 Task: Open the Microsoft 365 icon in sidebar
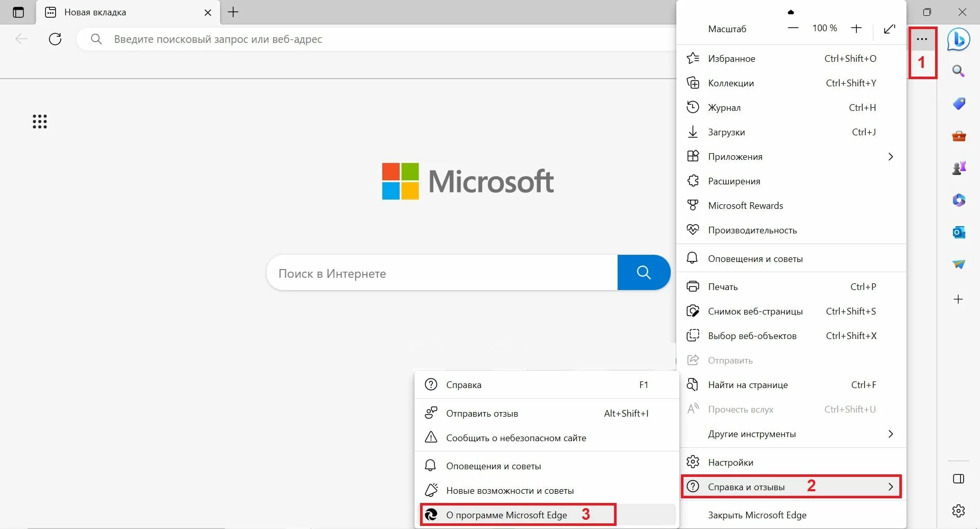[959, 200]
